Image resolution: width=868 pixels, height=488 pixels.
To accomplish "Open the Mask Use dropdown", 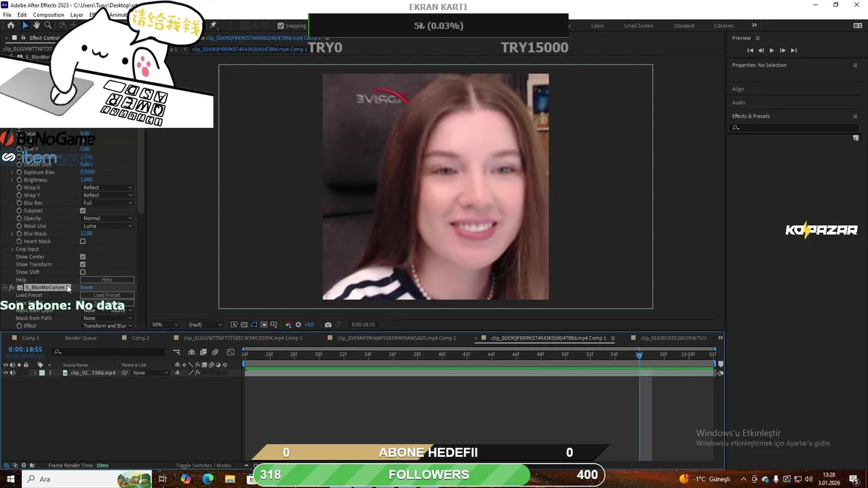I will (107, 226).
